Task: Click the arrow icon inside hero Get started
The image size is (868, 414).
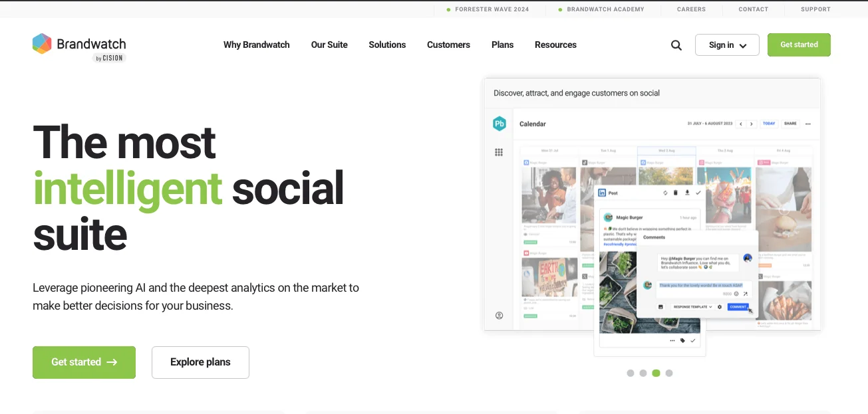Action: [x=112, y=362]
